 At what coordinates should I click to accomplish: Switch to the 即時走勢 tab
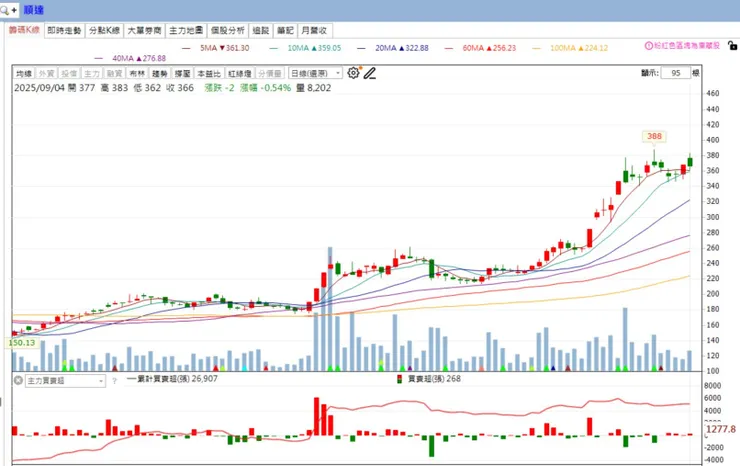click(64, 31)
